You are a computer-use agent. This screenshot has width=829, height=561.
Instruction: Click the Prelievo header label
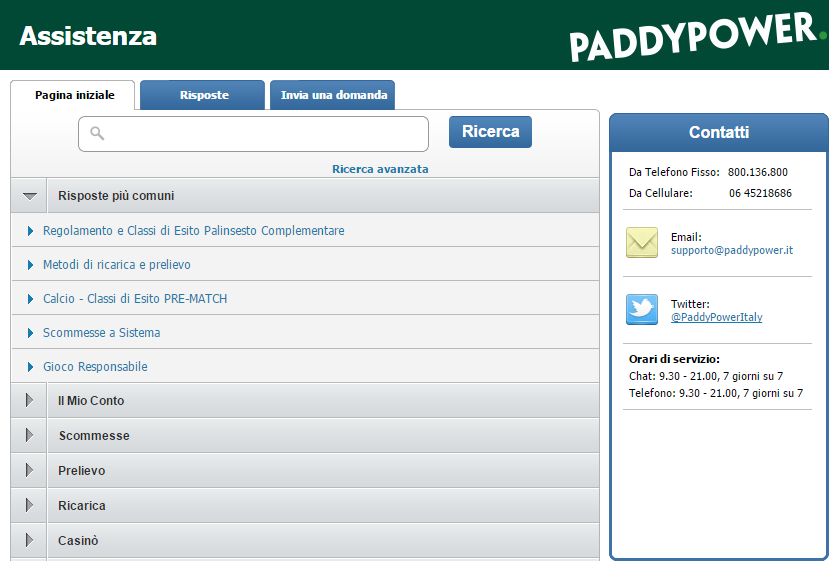tap(81, 471)
